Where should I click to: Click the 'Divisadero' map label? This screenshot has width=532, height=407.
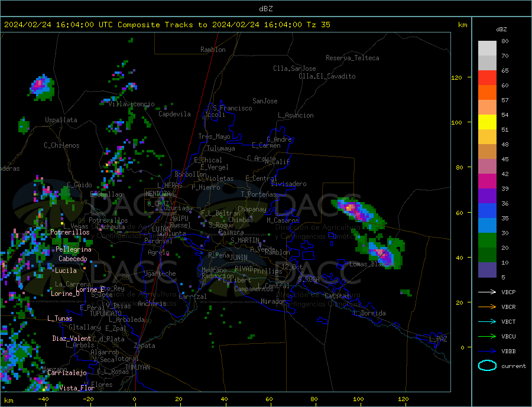tap(288, 184)
